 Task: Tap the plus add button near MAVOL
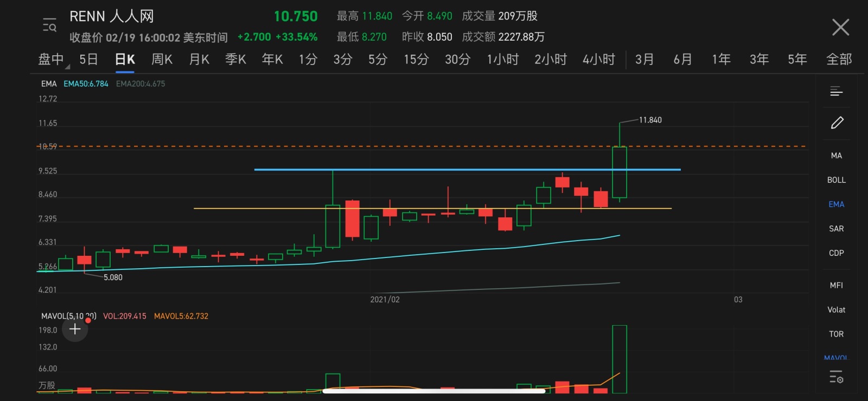point(75,329)
